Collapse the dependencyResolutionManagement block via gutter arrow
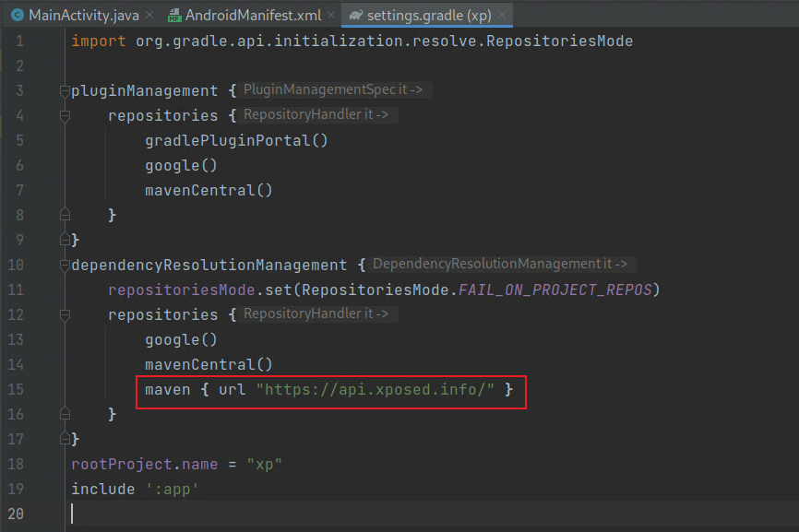799x532 pixels. 64,265
